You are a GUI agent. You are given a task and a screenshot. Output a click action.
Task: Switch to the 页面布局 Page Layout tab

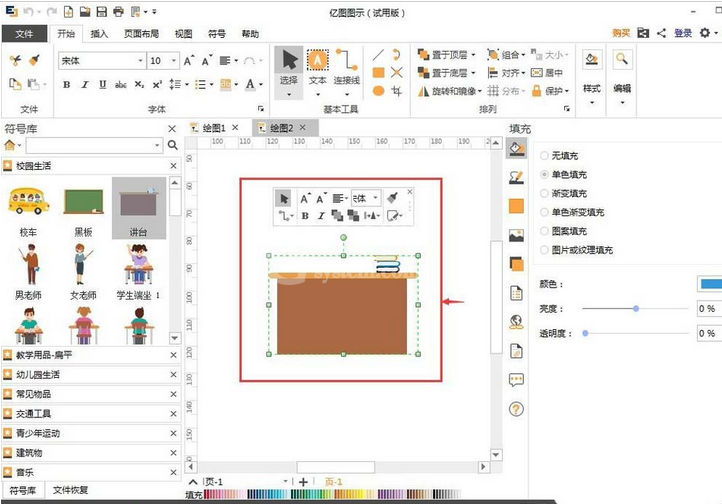click(141, 34)
